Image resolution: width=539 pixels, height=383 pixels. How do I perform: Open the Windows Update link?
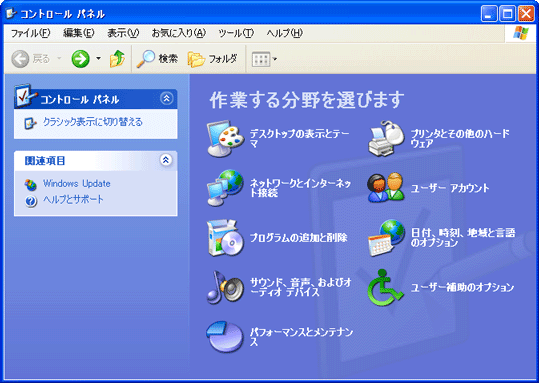[76, 183]
